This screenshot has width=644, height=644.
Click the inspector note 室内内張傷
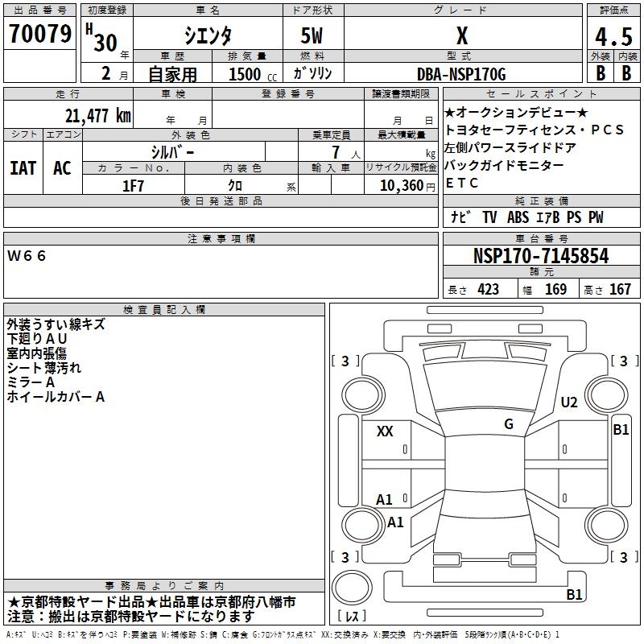click(36, 353)
